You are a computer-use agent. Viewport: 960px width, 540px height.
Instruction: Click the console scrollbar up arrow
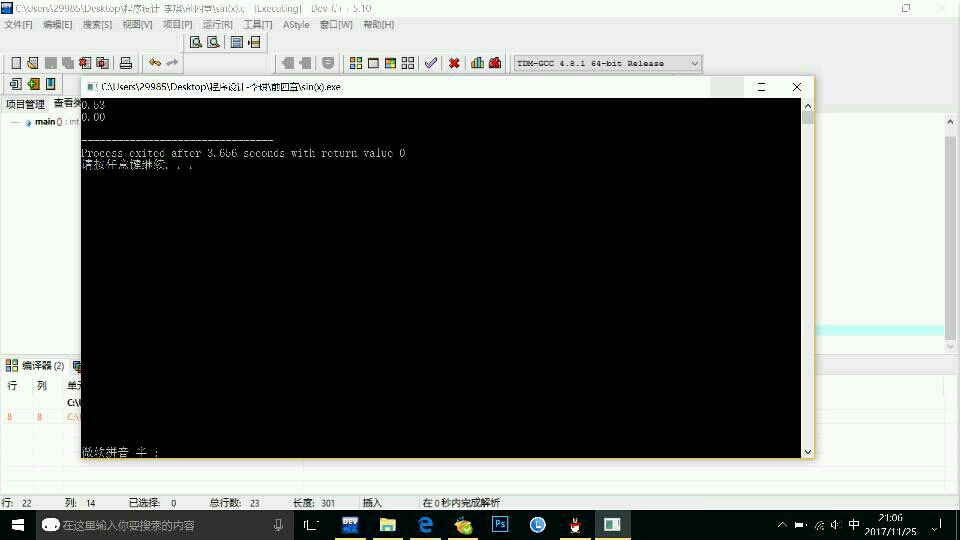click(x=808, y=106)
